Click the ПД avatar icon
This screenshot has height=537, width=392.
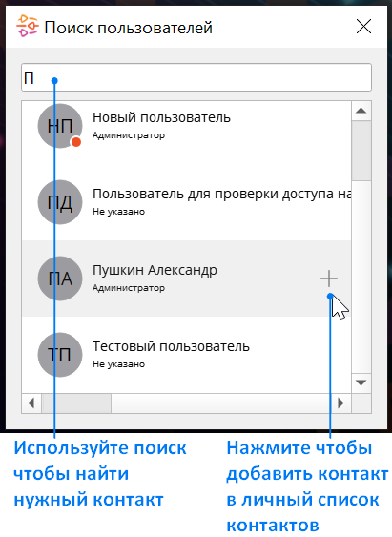[60, 202]
